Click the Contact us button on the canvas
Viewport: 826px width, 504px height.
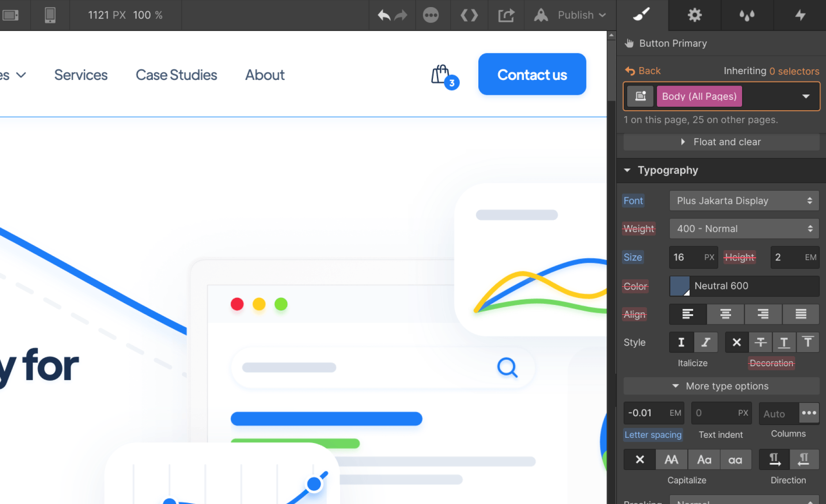point(532,74)
